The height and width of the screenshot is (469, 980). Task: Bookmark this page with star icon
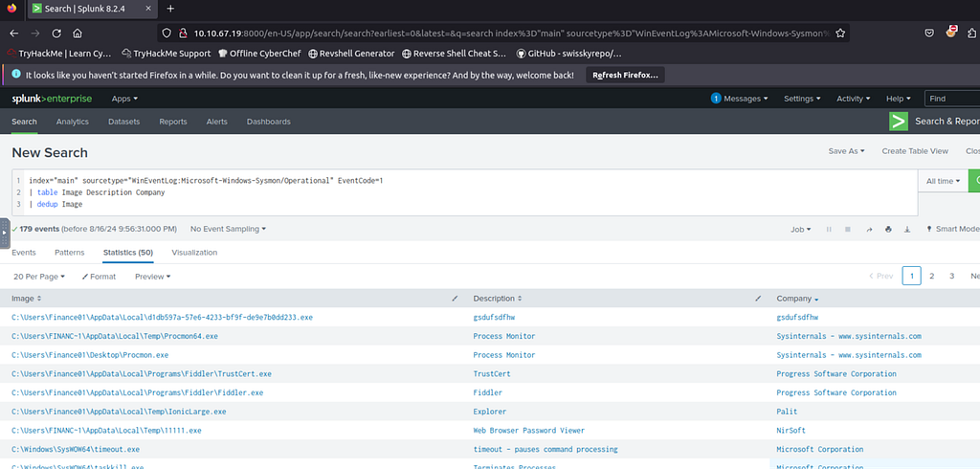(x=840, y=33)
